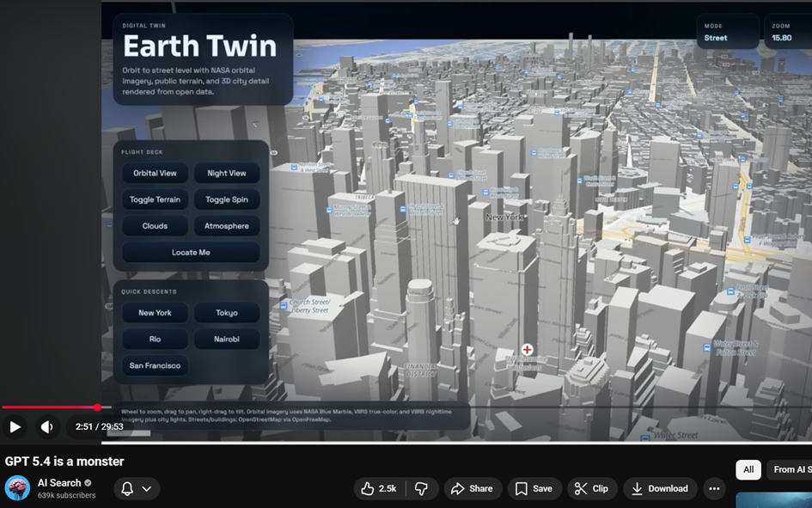Image resolution: width=812 pixels, height=508 pixels.
Task: Download the video
Action: (660, 488)
